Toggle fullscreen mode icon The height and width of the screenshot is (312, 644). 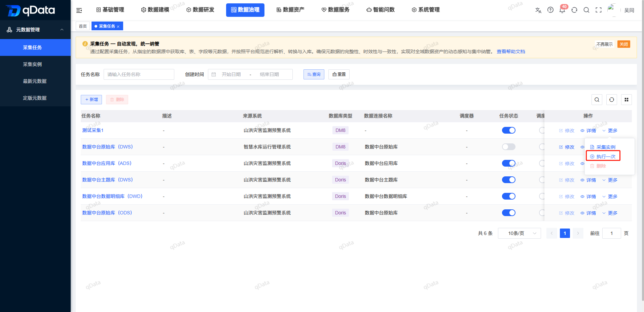[x=599, y=10]
